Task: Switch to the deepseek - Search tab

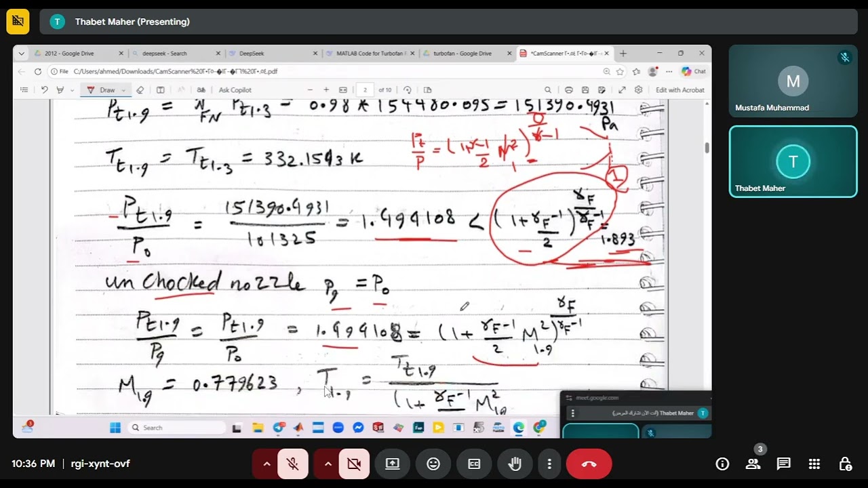Action: (x=176, y=54)
